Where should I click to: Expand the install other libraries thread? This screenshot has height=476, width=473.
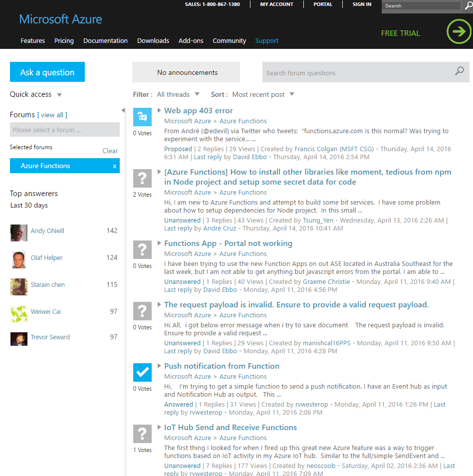[159, 172]
